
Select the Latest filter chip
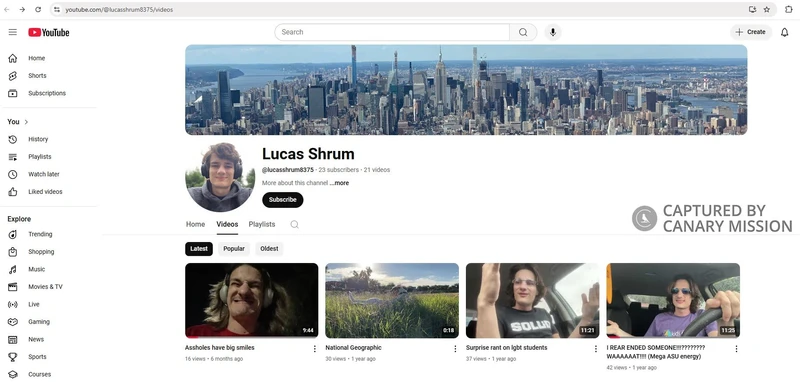coord(199,249)
